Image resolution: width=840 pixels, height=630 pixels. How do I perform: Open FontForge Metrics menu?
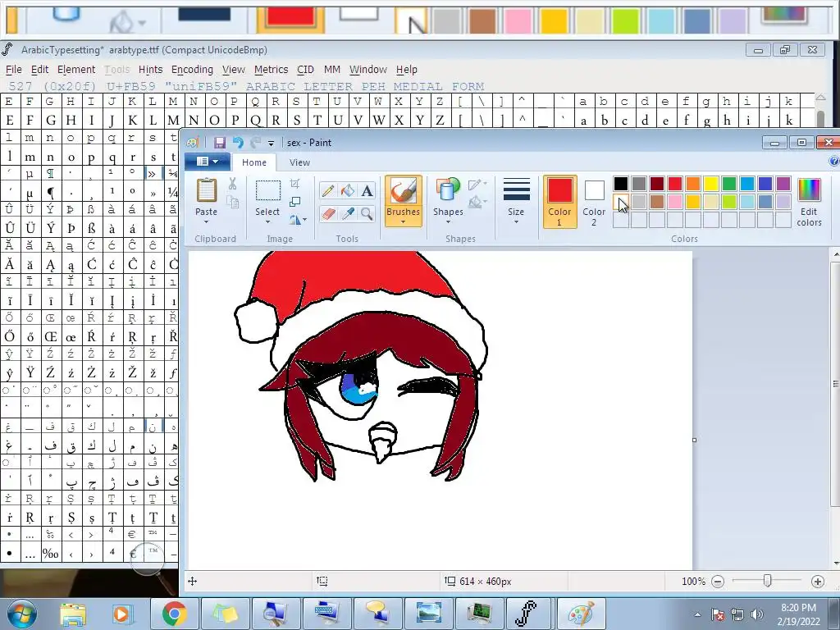point(271,69)
